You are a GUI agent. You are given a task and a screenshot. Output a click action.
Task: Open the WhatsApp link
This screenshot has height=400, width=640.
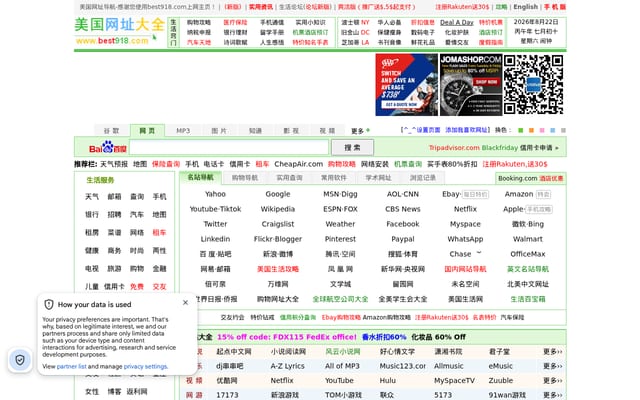point(465,239)
